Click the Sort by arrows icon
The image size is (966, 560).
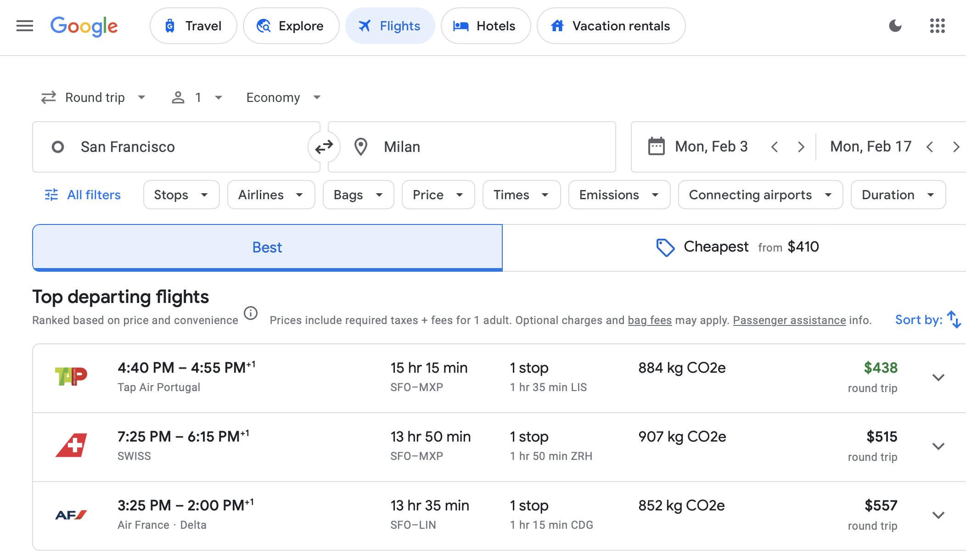pos(954,319)
